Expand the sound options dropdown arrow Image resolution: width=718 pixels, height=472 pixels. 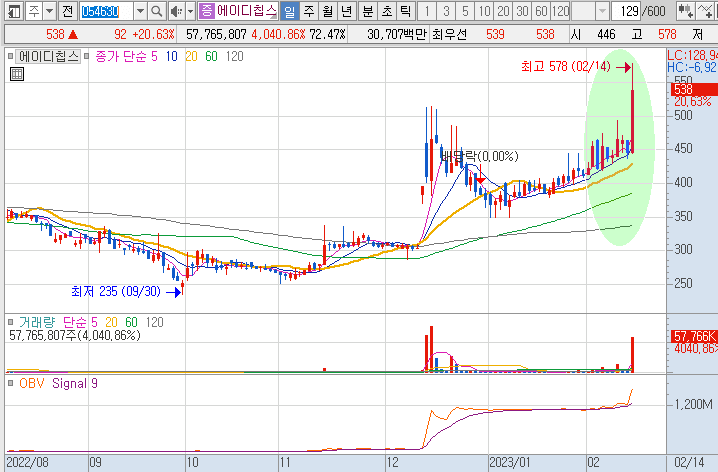[190, 11]
